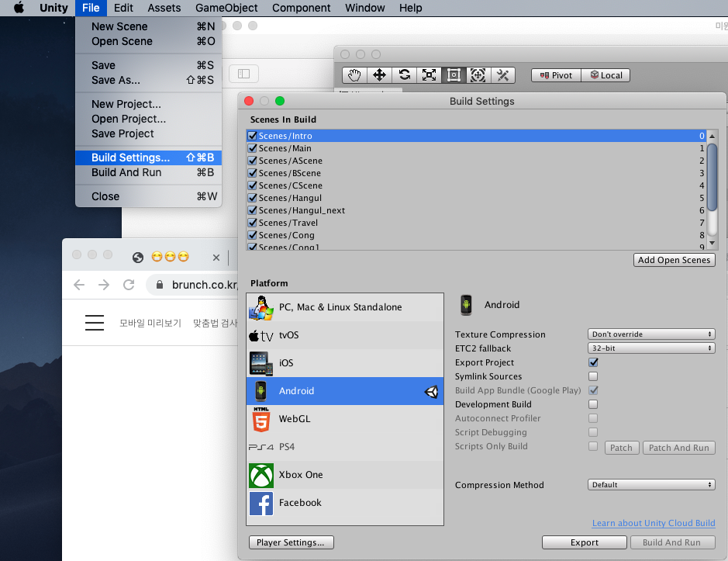Select PC, Mac & Linux Standalone platform

[345, 307]
